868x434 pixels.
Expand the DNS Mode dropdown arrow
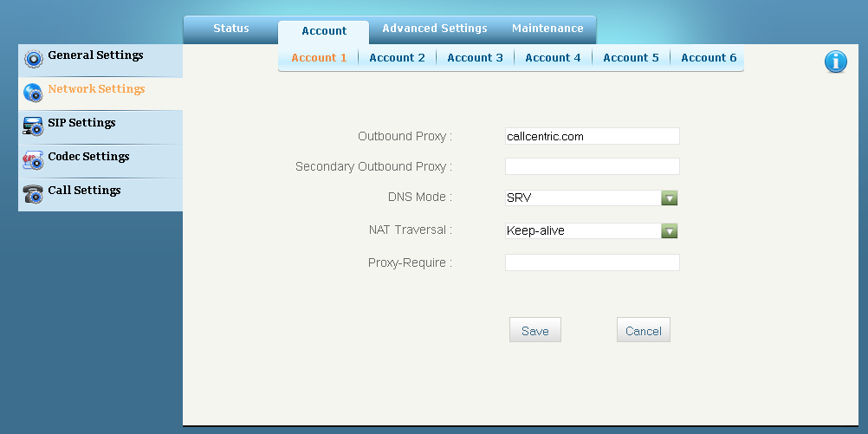tap(670, 198)
